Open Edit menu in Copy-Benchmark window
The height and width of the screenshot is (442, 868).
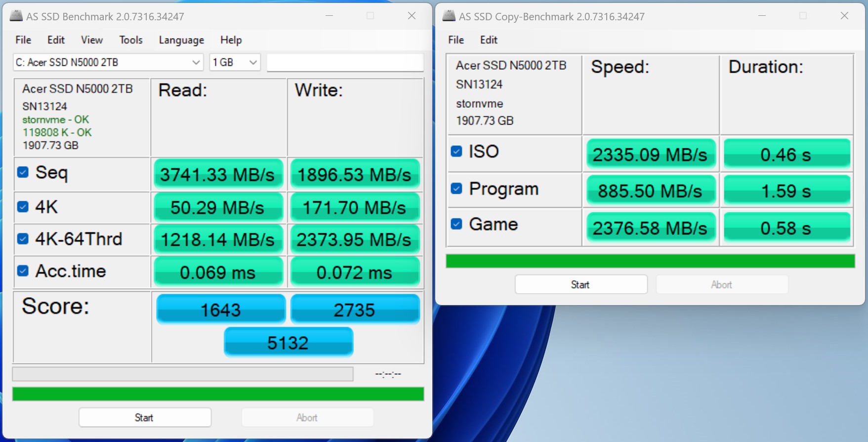pyautogui.click(x=489, y=40)
